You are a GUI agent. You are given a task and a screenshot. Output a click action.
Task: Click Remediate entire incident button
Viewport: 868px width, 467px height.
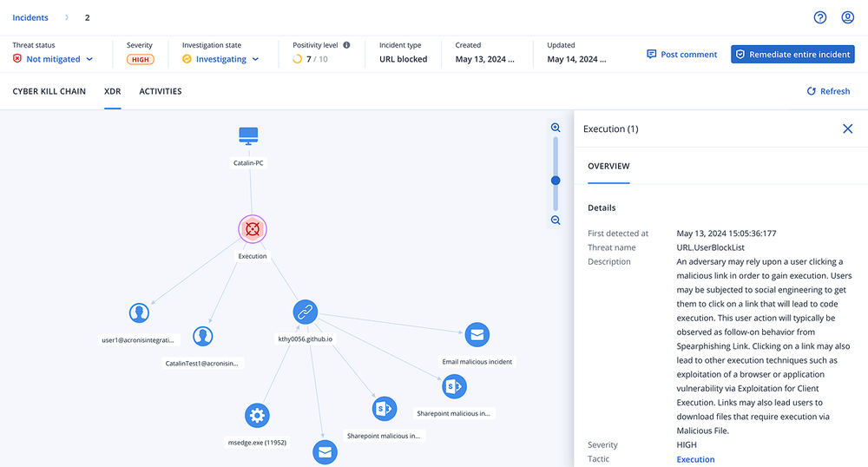point(792,54)
